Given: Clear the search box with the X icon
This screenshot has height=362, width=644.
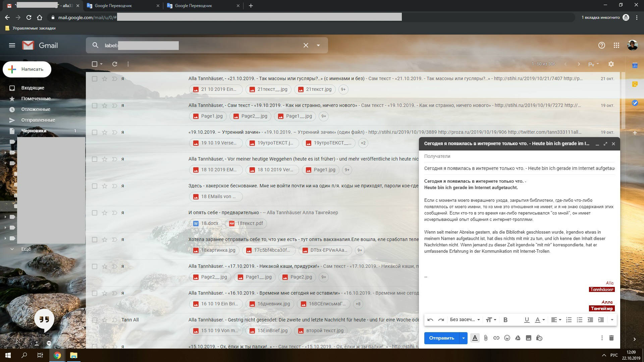Looking at the screenshot, I should point(306,45).
